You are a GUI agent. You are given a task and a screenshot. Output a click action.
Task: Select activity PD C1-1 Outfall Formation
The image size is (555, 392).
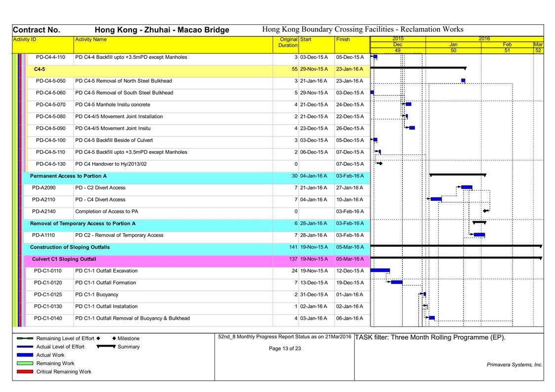coord(105,283)
